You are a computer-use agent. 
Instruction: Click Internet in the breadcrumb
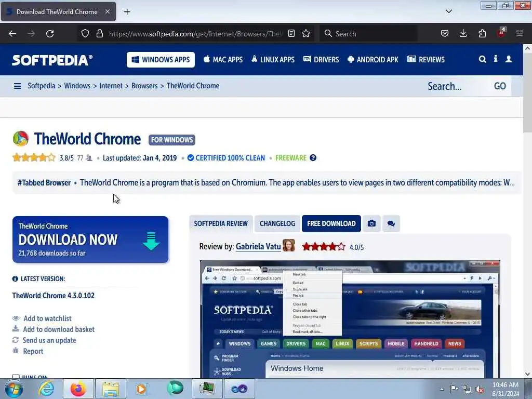111,86
